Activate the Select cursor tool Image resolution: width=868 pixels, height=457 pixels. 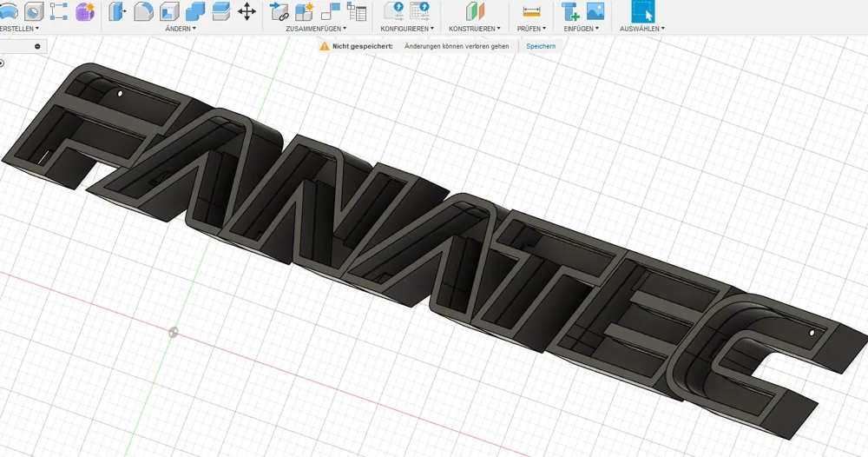point(643,11)
